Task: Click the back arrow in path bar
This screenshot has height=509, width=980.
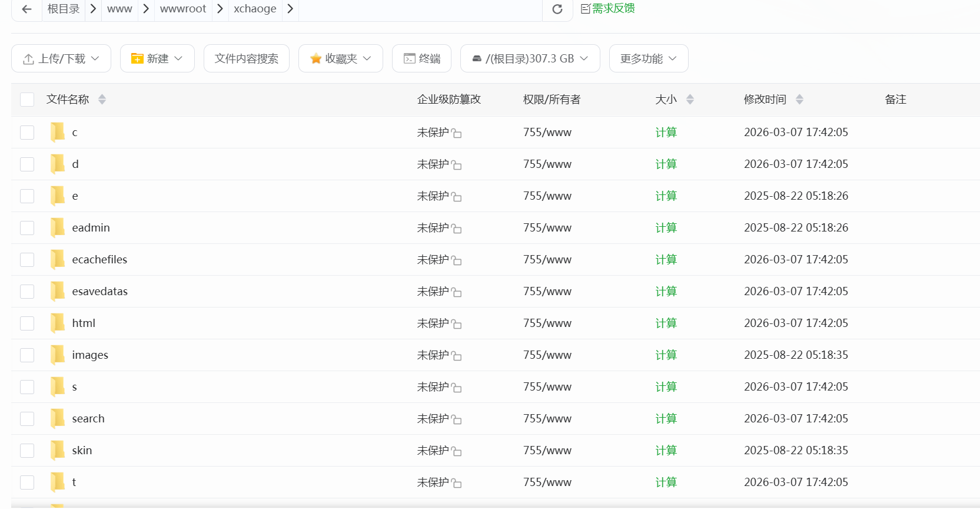Action: coord(26,9)
